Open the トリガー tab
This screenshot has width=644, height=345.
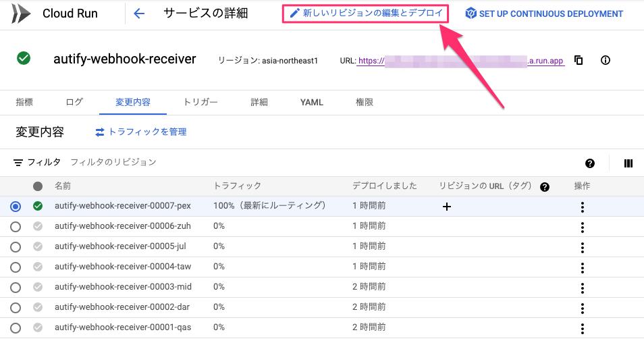[200, 102]
